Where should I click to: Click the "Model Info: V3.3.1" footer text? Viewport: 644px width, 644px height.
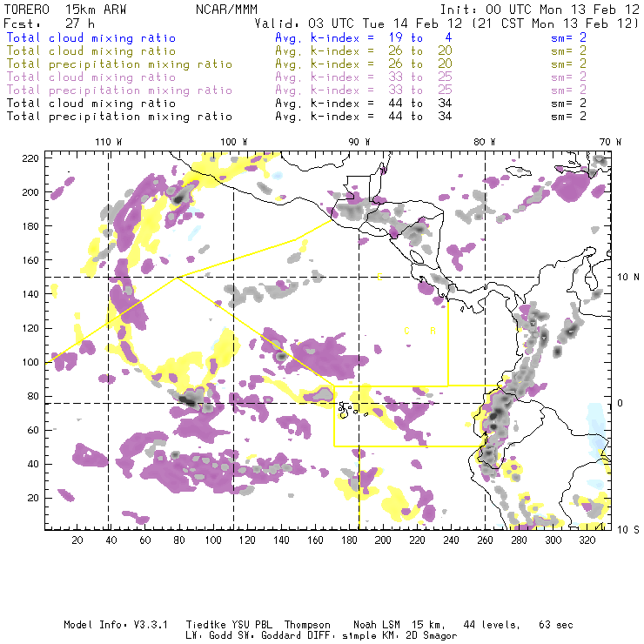click(x=116, y=625)
